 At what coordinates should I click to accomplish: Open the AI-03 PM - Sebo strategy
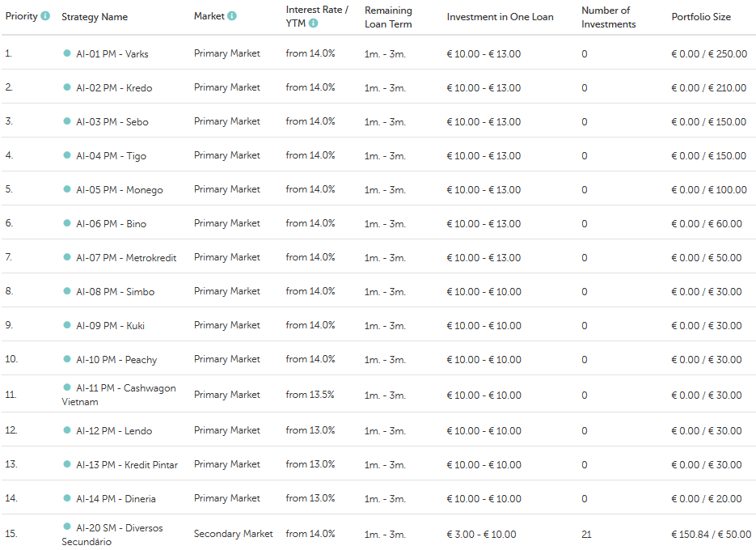[x=112, y=122]
